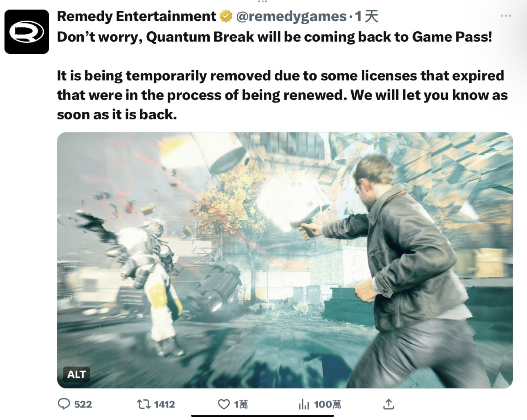
Task: Open the tweet's more options ellipsis
Action: pyautogui.click(x=506, y=16)
